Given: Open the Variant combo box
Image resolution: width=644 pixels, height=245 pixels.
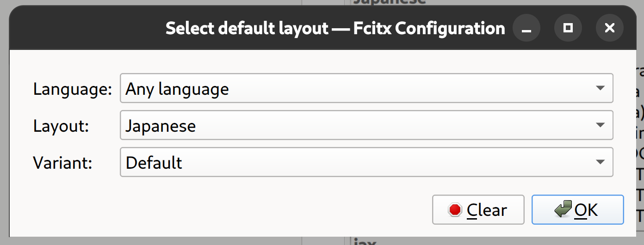Looking at the screenshot, I should pyautogui.click(x=366, y=162).
